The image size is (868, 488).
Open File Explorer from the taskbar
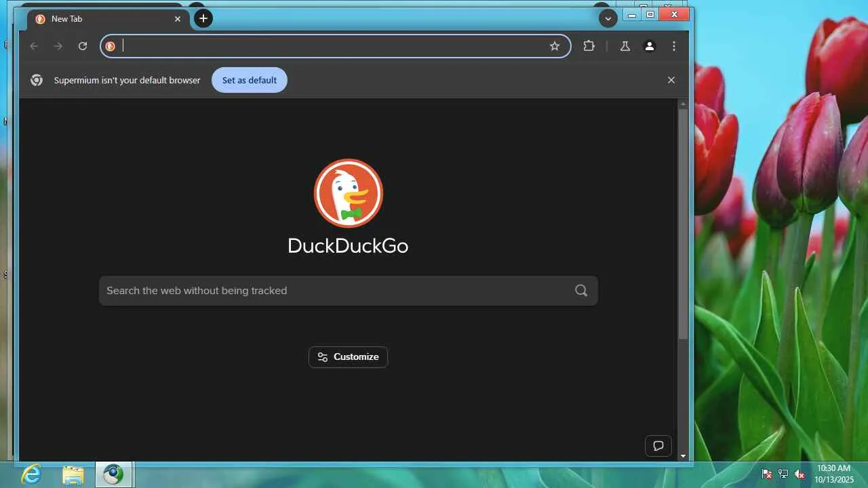point(73,474)
